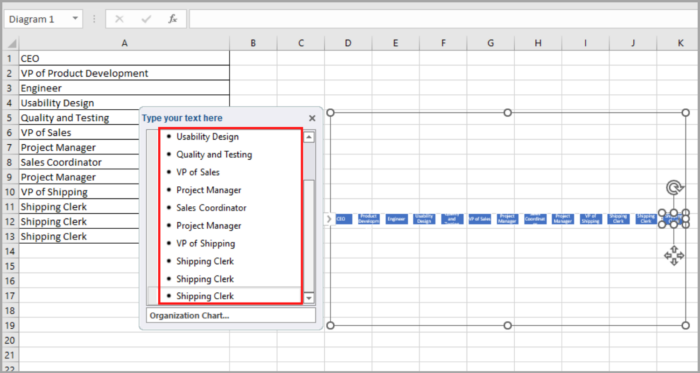Select Sales Coordinator bullet in text pane

click(x=211, y=207)
